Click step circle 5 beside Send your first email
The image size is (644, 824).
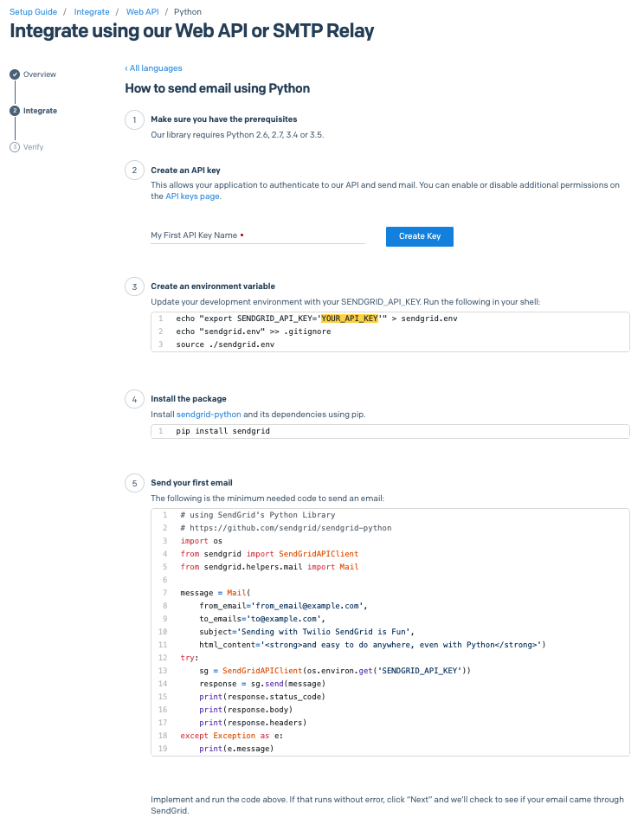click(x=134, y=482)
